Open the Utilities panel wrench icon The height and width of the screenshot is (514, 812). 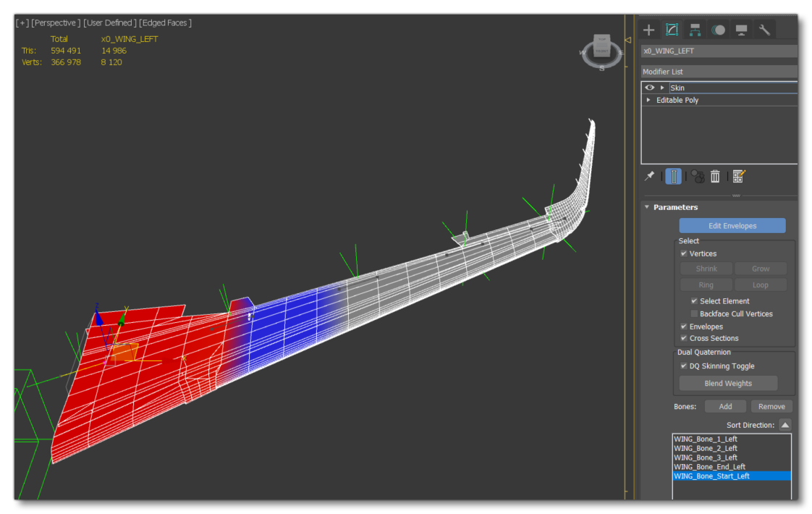[x=764, y=30]
